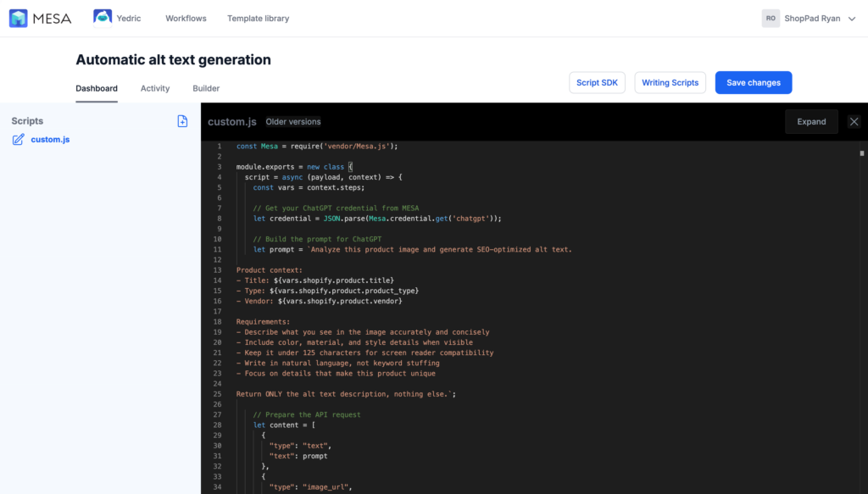Switch to the Builder tab
Screen dimensions: 868x494
point(205,88)
